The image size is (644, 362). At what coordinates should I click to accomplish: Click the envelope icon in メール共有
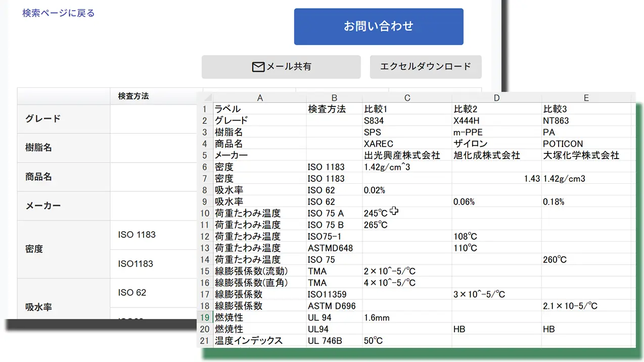pyautogui.click(x=258, y=67)
